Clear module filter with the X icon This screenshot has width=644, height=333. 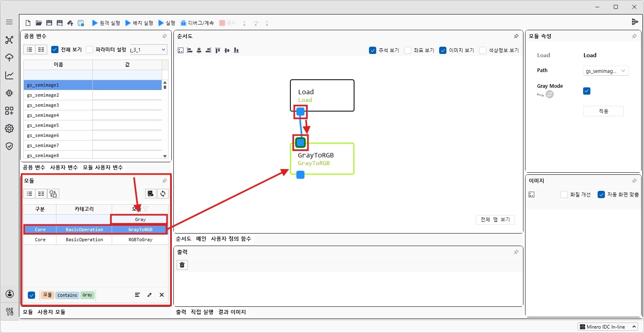click(162, 295)
